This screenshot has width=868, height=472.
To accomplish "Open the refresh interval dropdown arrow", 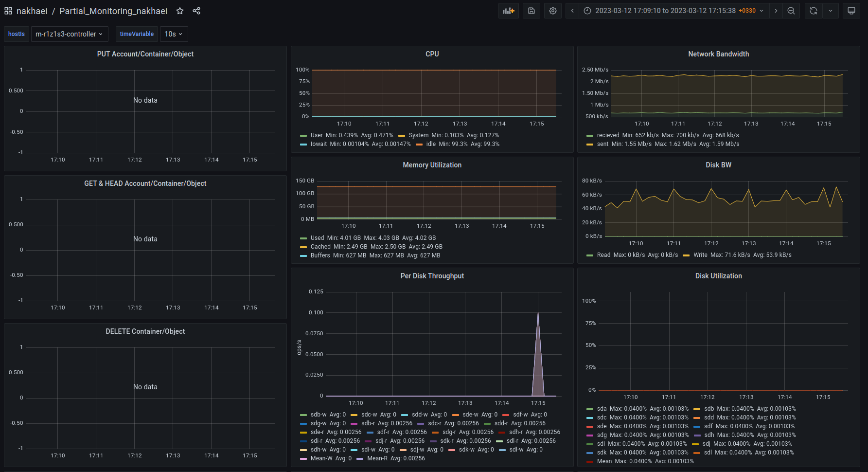I will pyautogui.click(x=831, y=11).
